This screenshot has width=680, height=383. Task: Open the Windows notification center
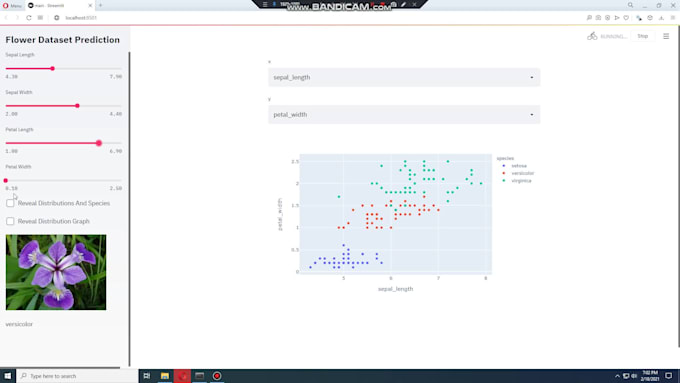click(x=669, y=376)
